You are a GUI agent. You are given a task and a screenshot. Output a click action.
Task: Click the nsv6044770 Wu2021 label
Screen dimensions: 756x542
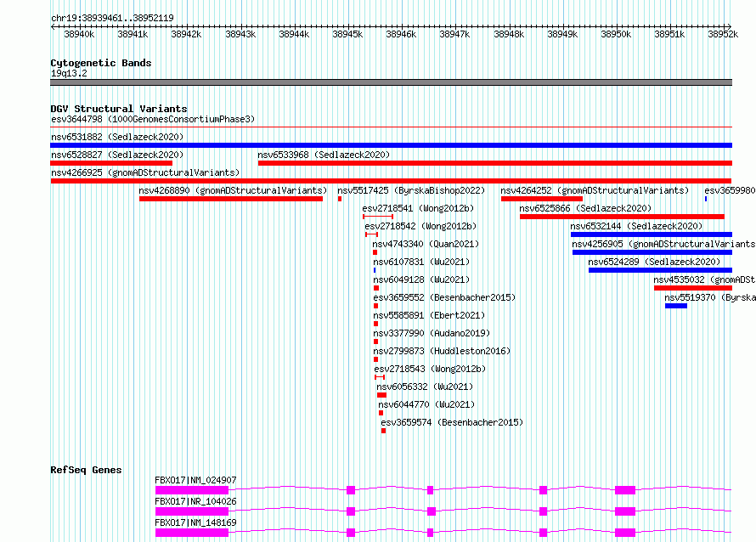click(x=426, y=404)
